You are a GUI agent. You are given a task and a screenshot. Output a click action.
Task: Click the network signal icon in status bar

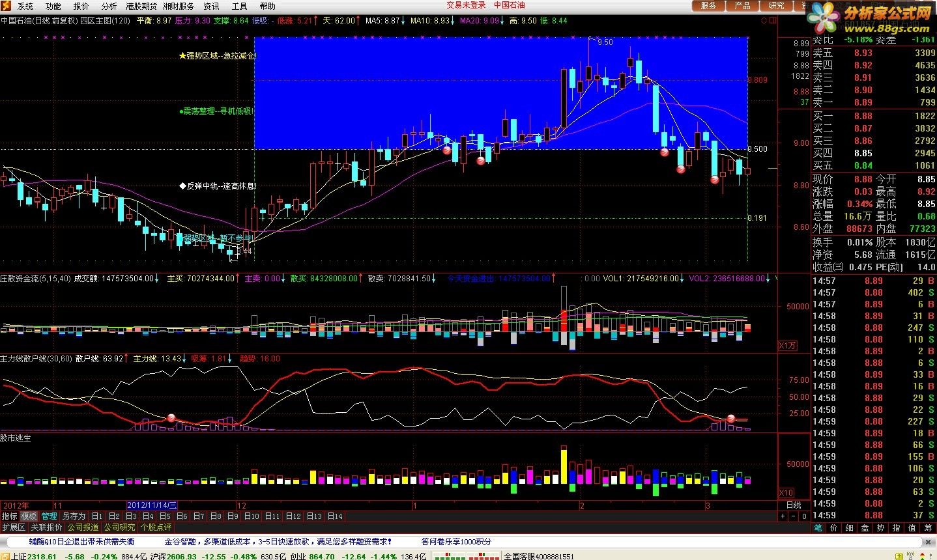[x=911, y=555]
